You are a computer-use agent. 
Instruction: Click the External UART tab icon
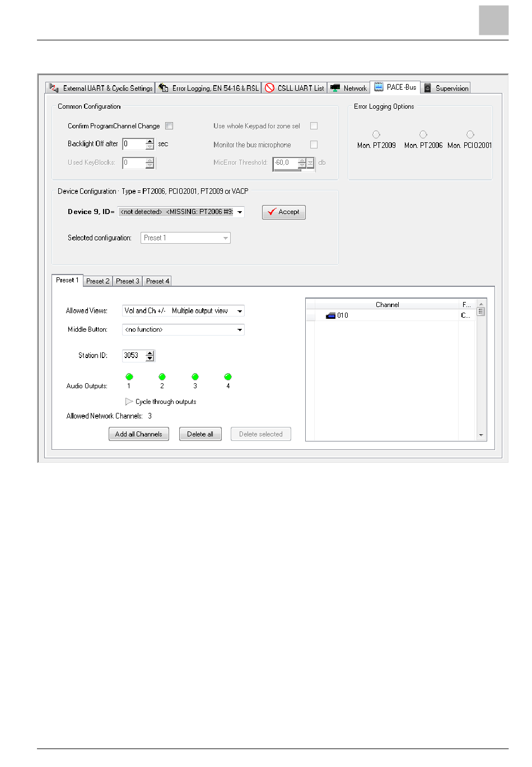(54, 88)
